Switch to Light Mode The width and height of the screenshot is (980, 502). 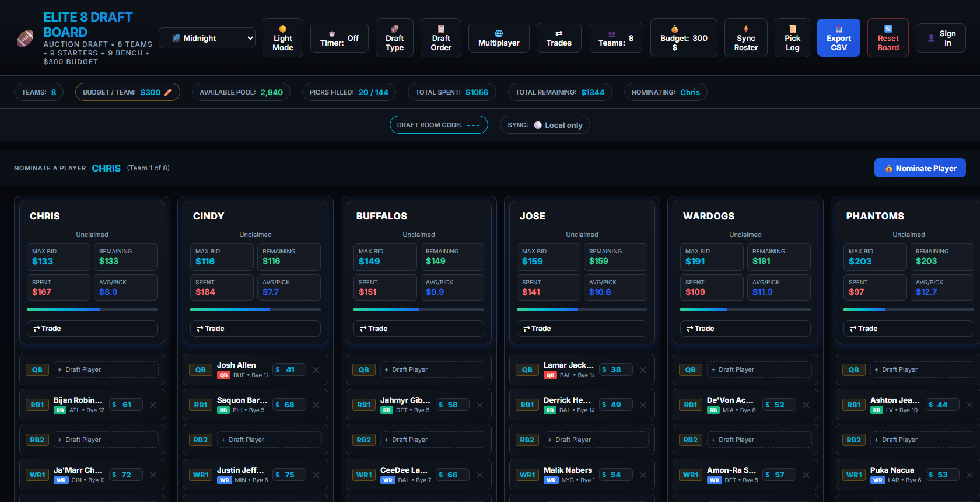pos(283,38)
